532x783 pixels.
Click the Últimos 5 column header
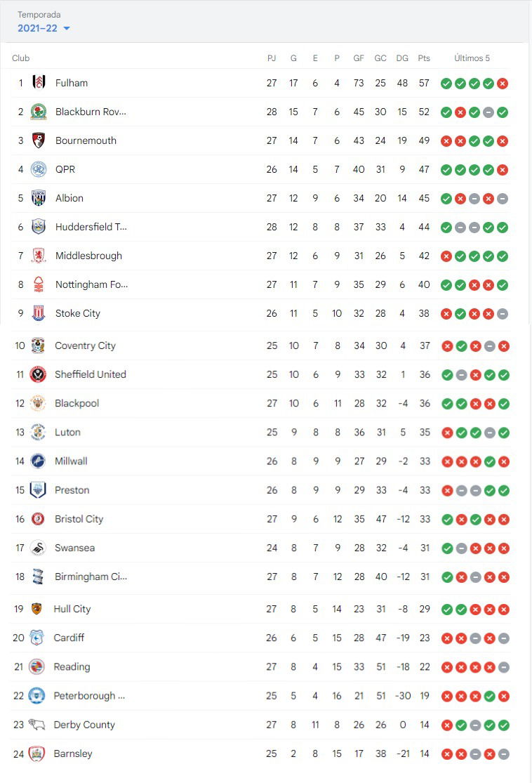tap(472, 58)
